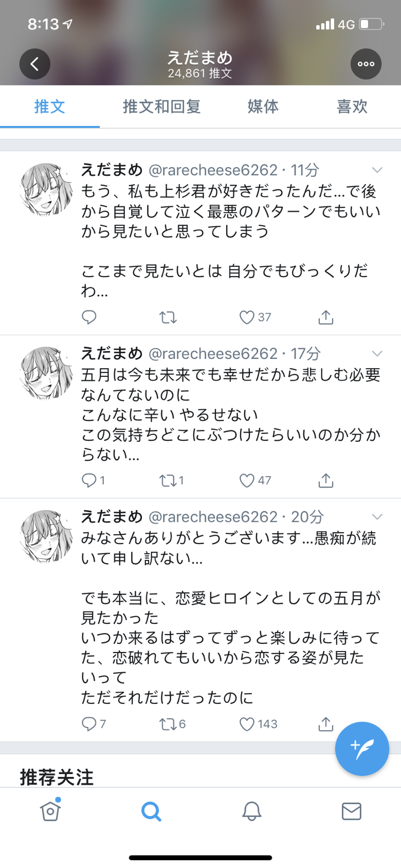Tap @rarecheese6262 handle on the 17分 tweet
The width and height of the screenshot is (401, 868).
coord(213,354)
